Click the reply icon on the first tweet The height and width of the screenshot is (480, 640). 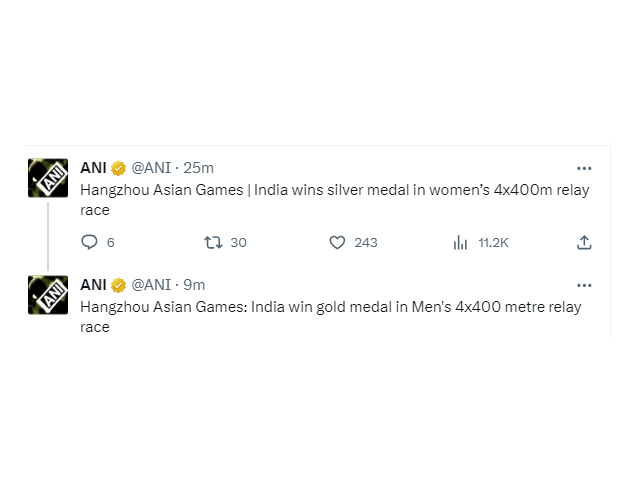coord(89,242)
